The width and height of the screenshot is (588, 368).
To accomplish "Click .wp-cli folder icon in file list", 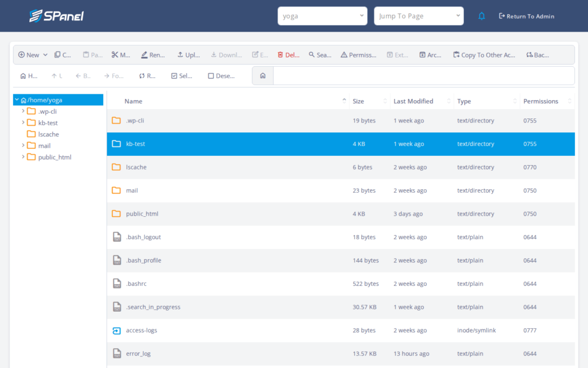I will point(116,121).
